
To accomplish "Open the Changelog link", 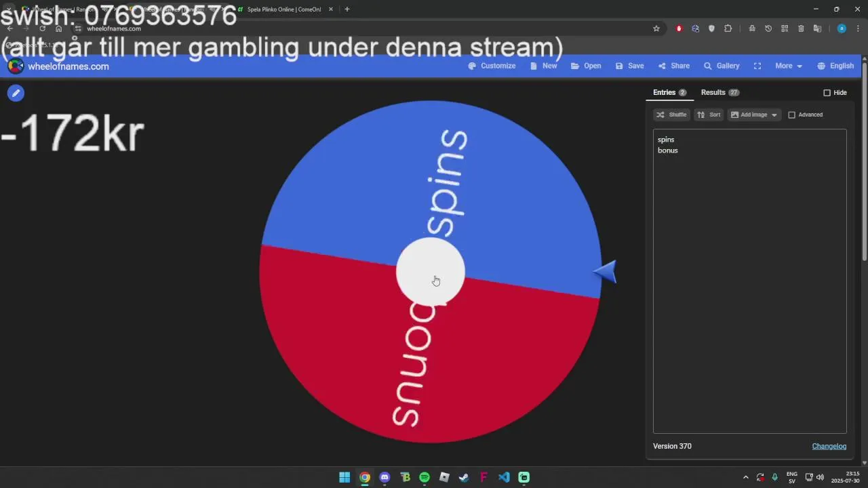I will coord(829,446).
